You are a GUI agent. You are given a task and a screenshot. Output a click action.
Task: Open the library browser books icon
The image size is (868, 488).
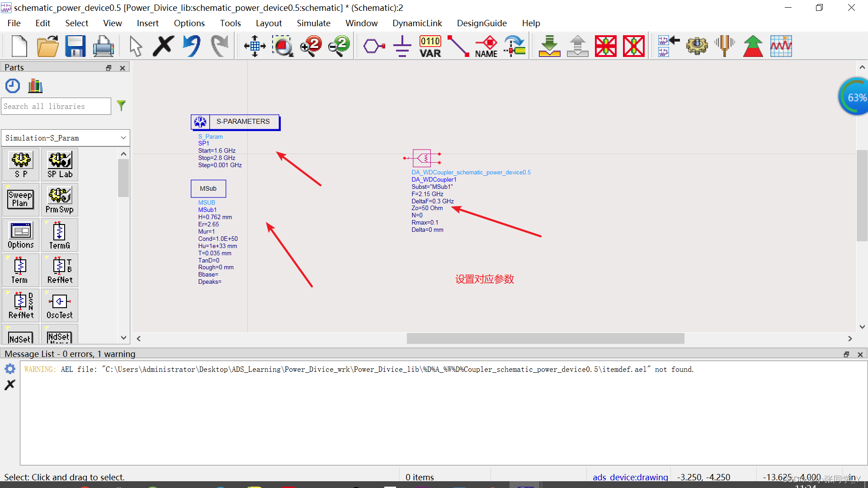click(35, 86)
